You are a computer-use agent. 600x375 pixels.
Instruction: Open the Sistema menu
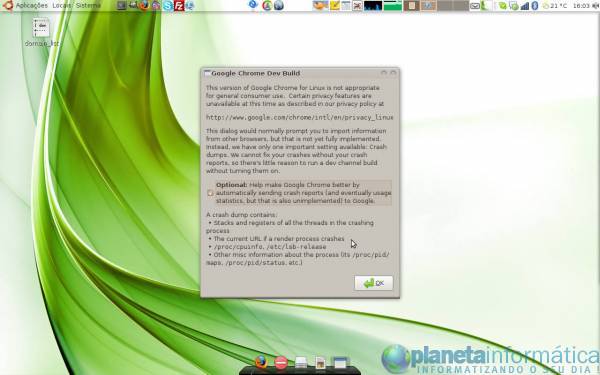coord(88,5)
